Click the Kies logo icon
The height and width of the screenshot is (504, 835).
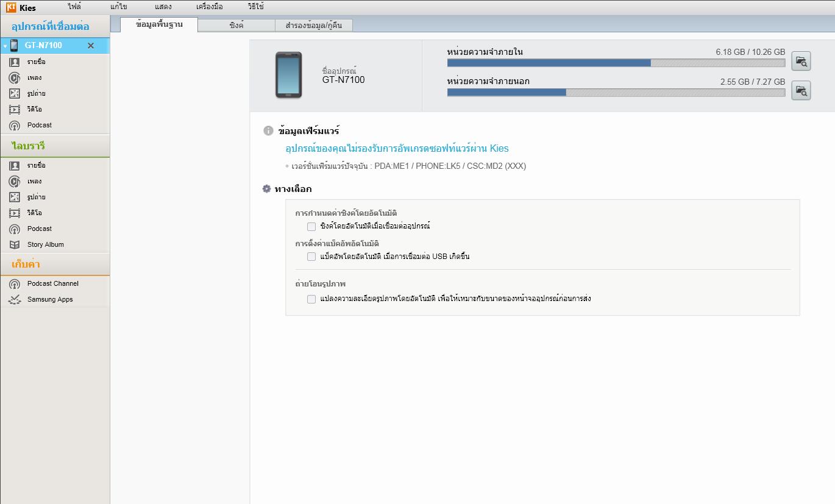[11, 8]
